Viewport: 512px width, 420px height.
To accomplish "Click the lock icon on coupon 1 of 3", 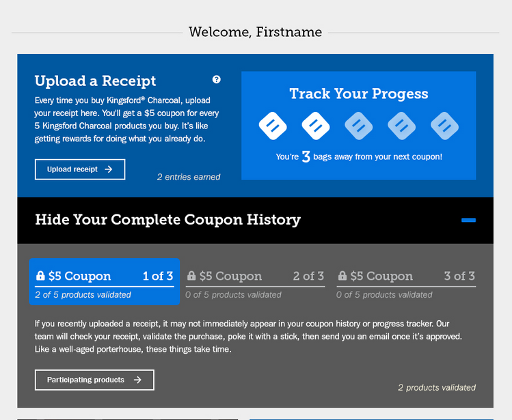I will pos(40,275).
